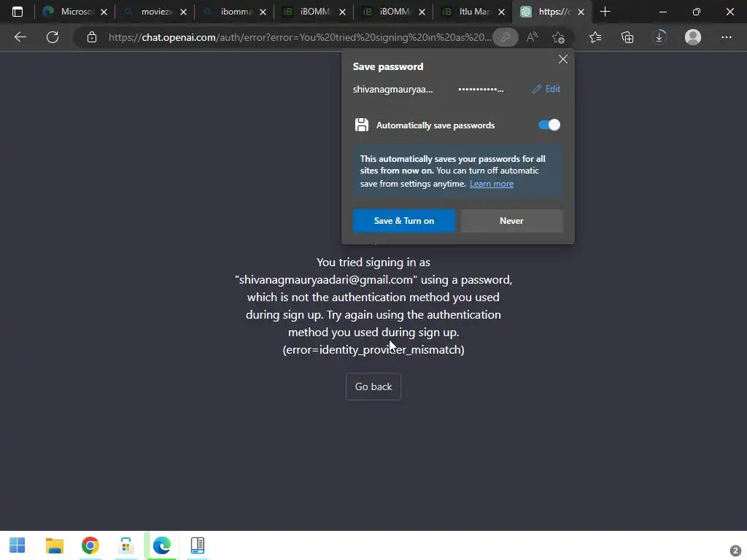The width and height of the screenshot is (747, 560).
Task: Open the notebook-style app icon in taskbar
Action: click(197, 545)
